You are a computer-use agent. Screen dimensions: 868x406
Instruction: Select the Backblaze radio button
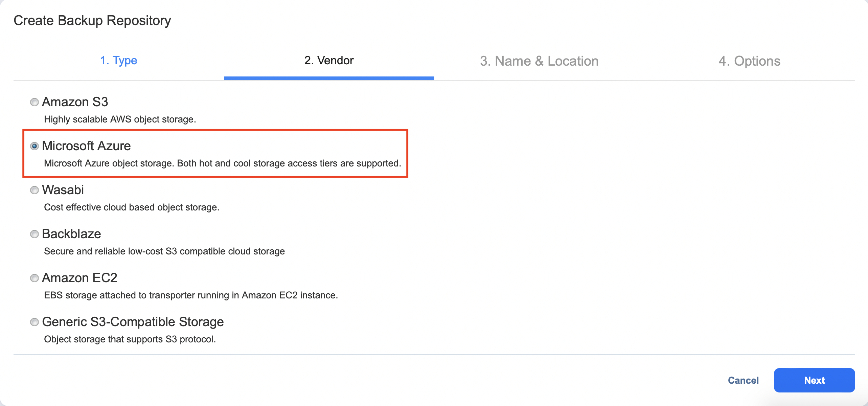(x=34, y=234)
